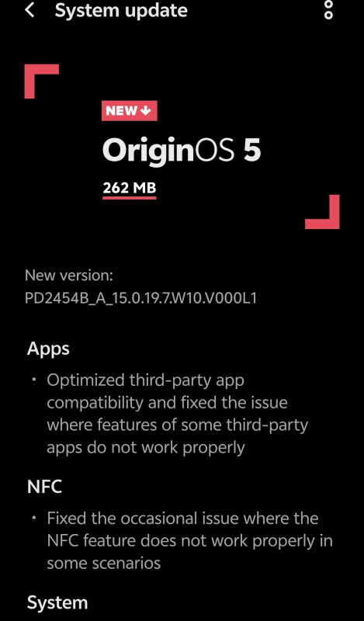The height and width of the screenshot is (621, 364).
Task: Tap the bottom-right red corner bracket
Action: [322, 212]
